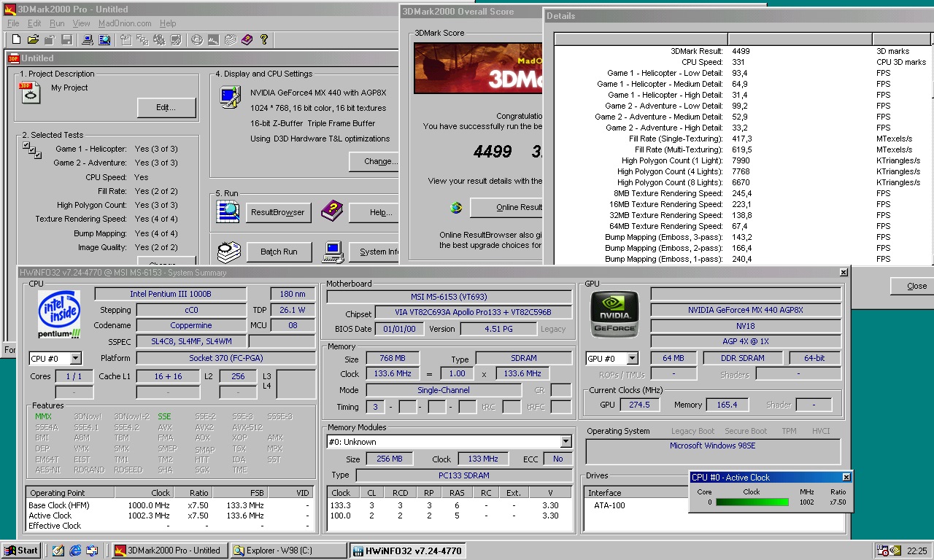Click the purple book icon beside Help button
The image size is (934, 560).
332,211
